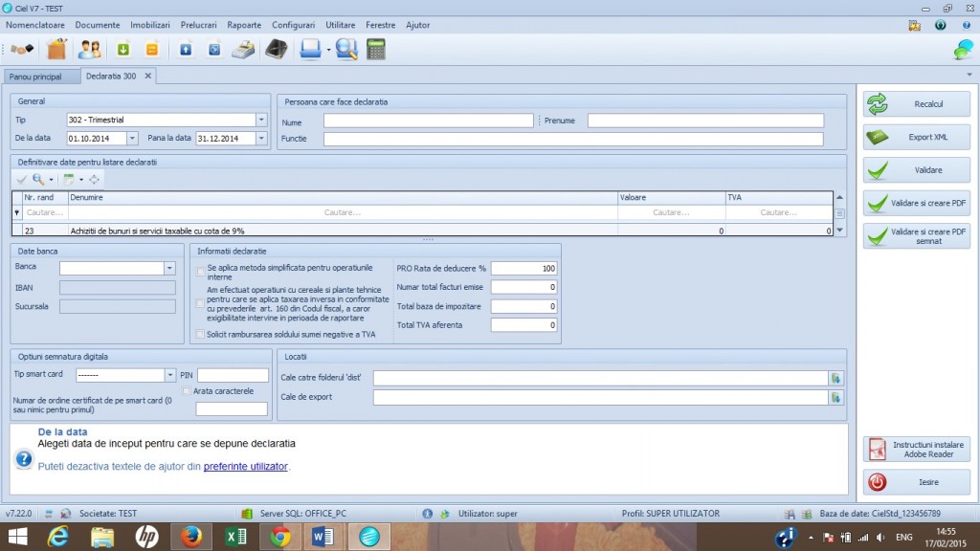
Task: Click the blue up-arrow document icon
Action: 186,49
